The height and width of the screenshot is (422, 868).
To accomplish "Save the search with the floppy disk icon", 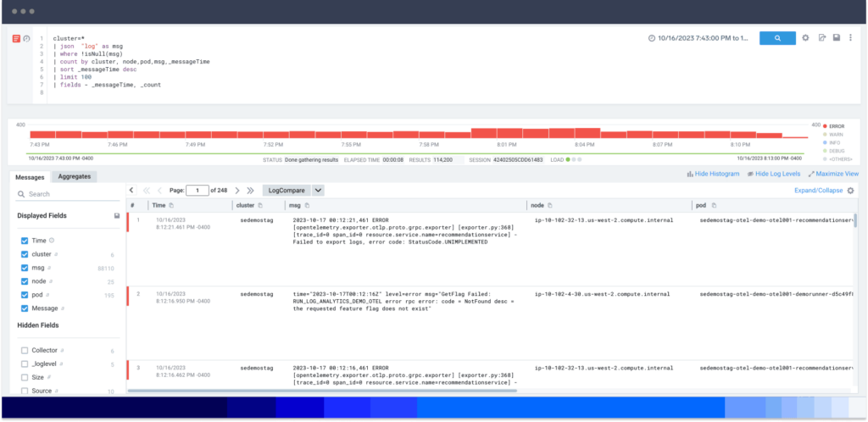I will [x=837, y=38].
